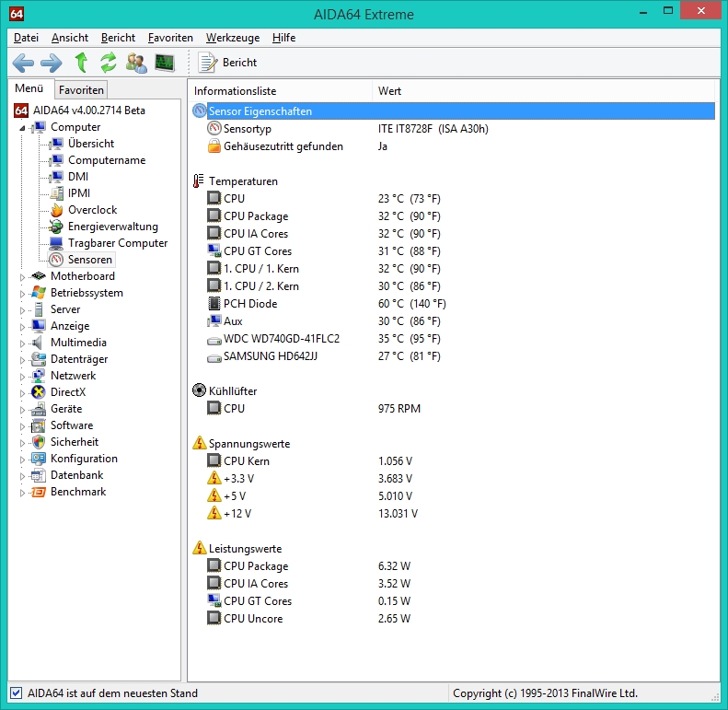Viewport: 728px width, 710px height.
Task: Click the Leistungswerte warning icon
Action: 199,548
